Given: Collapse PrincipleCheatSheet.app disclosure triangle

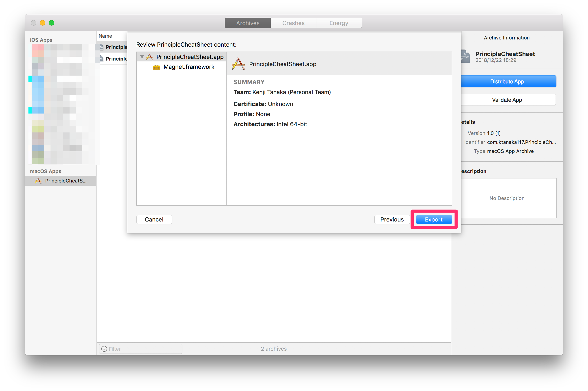Looking at the screenshot, I should pyautogui.click(x=142, y=57).
